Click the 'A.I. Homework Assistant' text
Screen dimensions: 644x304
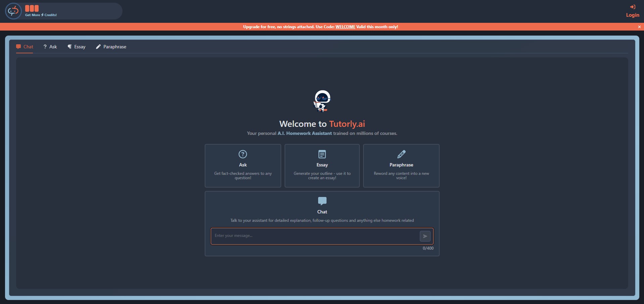coord(305,133)
